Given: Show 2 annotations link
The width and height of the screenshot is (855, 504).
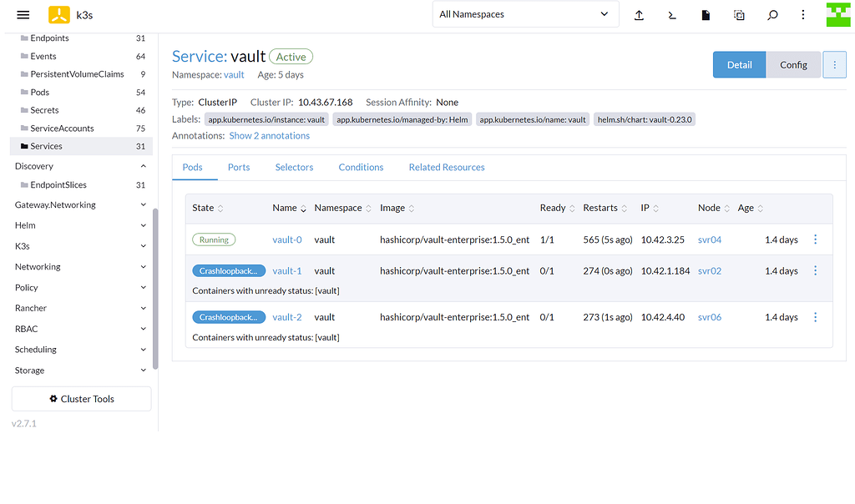Looking at the screenshot, I should pos(269,134).
